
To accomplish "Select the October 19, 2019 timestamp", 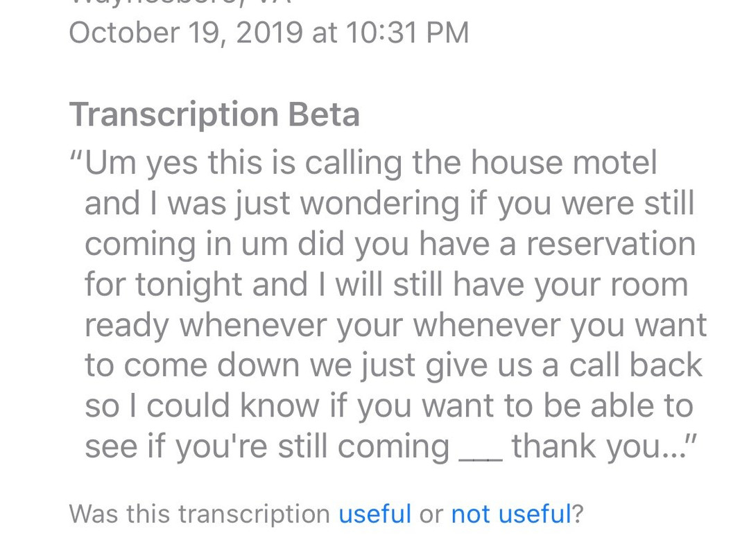I will [x=186, y=33].
